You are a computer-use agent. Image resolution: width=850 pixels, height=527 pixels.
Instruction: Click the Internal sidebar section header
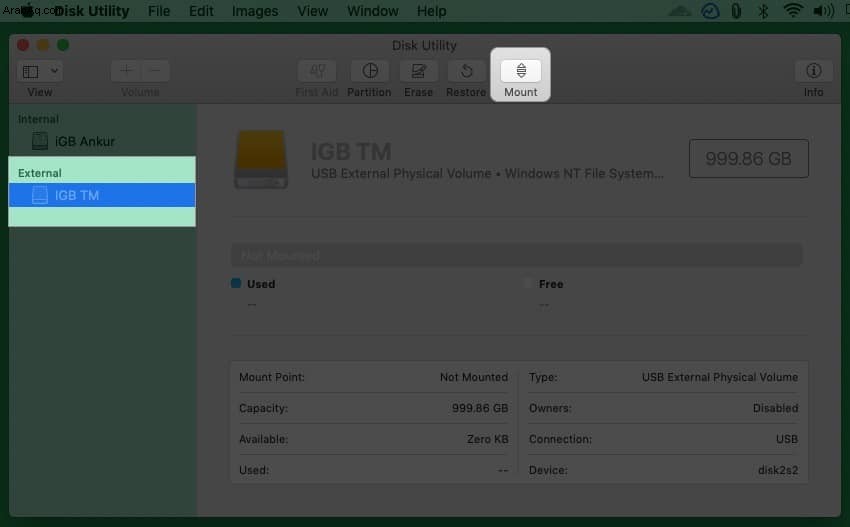[x=38, y=119]
